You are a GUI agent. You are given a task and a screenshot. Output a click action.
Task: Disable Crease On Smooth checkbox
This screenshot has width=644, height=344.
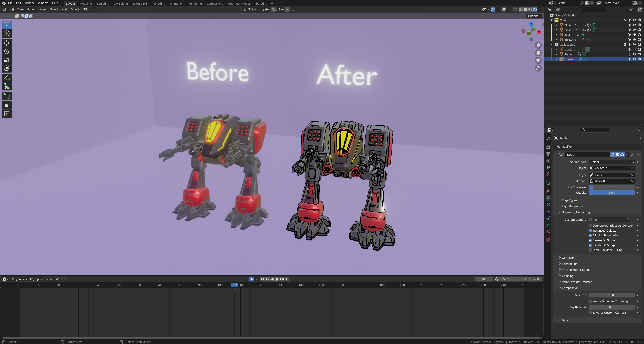coord(590,240)
